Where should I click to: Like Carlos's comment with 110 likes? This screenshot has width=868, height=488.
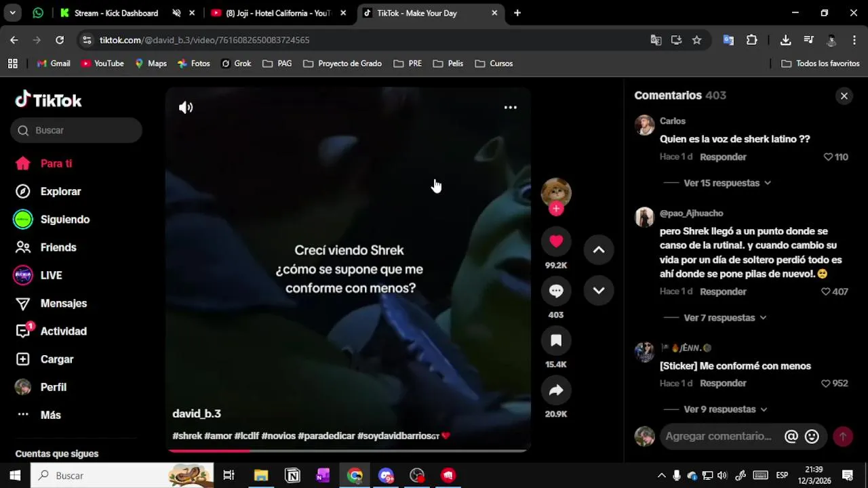(x=828, y=157)
